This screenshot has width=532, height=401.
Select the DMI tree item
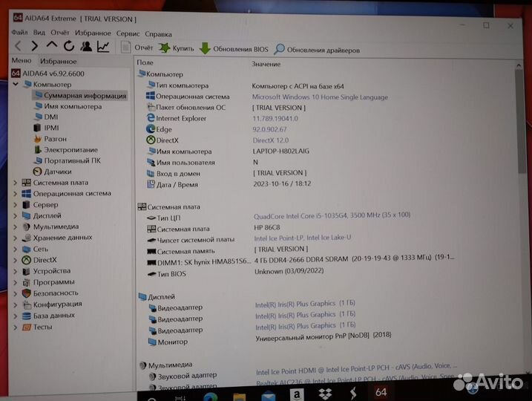[46, 117]
